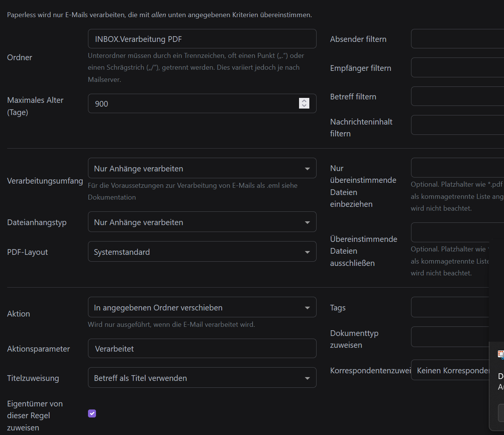Click the Dokumenttyp zuweisen field
The height and width of the screenshot is (435, 504).
point(450,337)
